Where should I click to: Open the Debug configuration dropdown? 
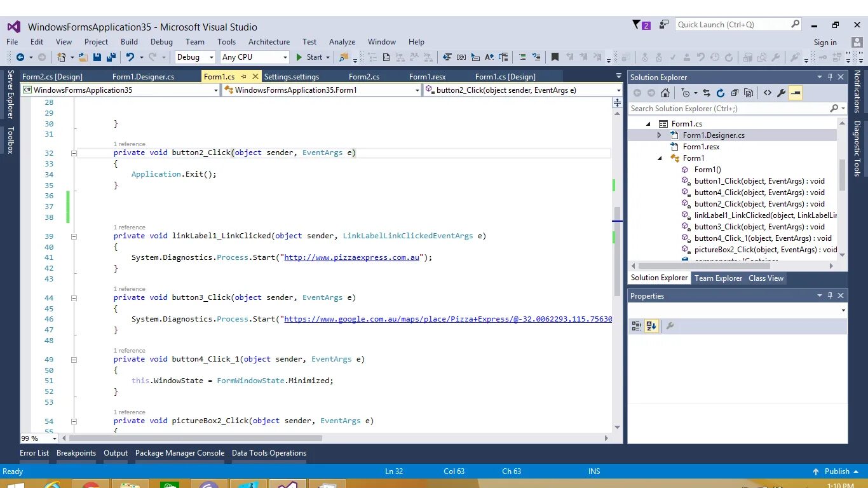(x=196, y=57)
